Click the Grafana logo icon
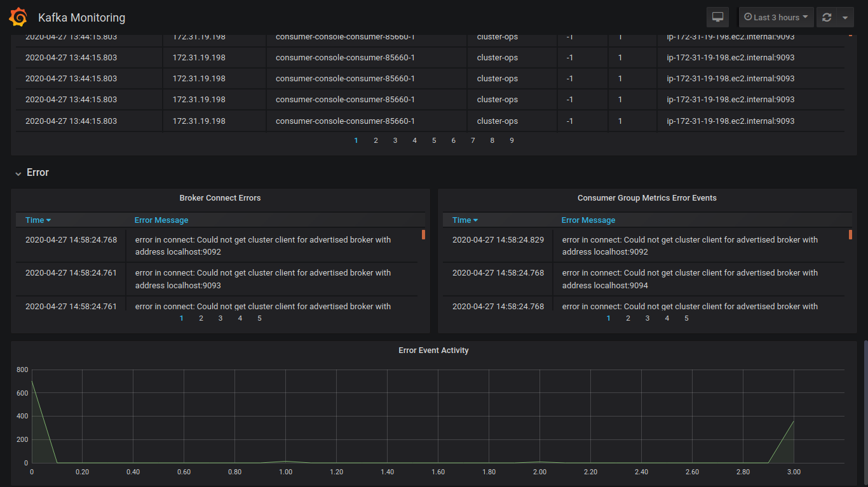 click(18, 17)
